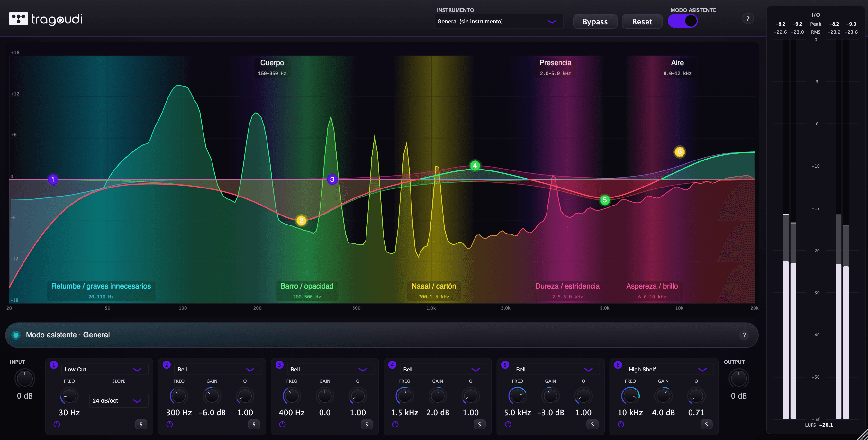Click the Reset button

tap(642, 22)
